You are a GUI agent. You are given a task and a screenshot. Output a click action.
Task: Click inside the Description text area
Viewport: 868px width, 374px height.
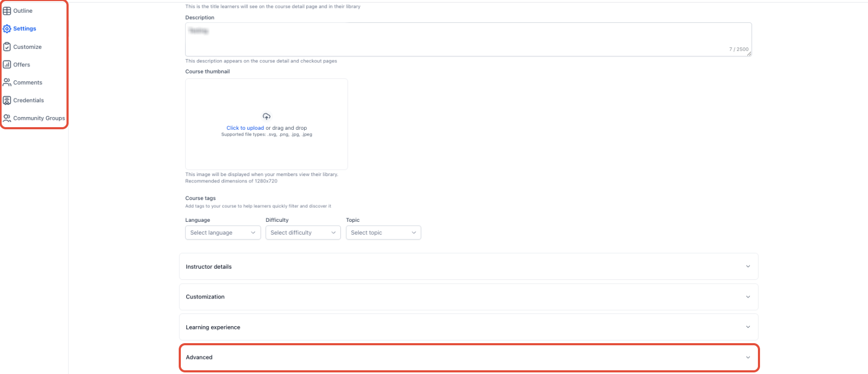click(469, 39)
